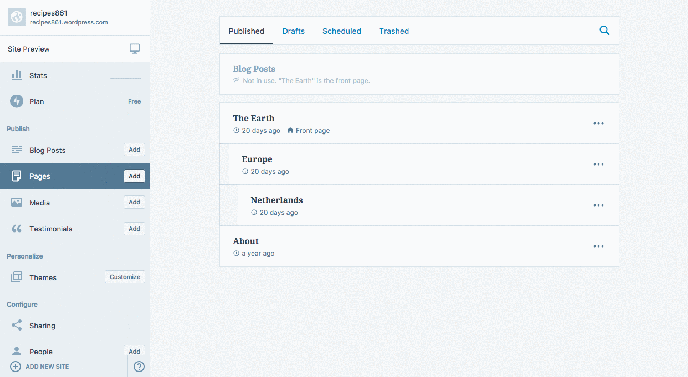The height and width of the screenshot is (377, 688).
Task: Open the ellipsis menu for About page
Action: coord(598,246)
